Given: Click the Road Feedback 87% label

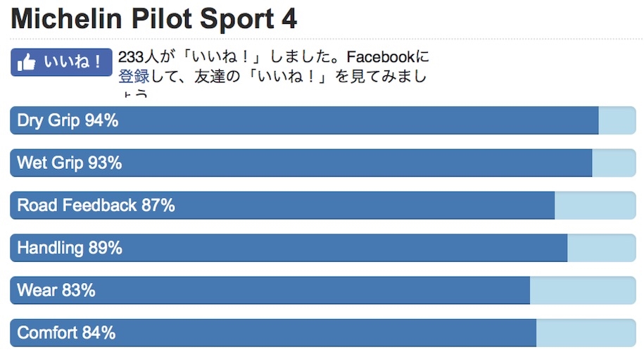Looking at the screenshot, I should pyautogui.click(x=96, y=206).
